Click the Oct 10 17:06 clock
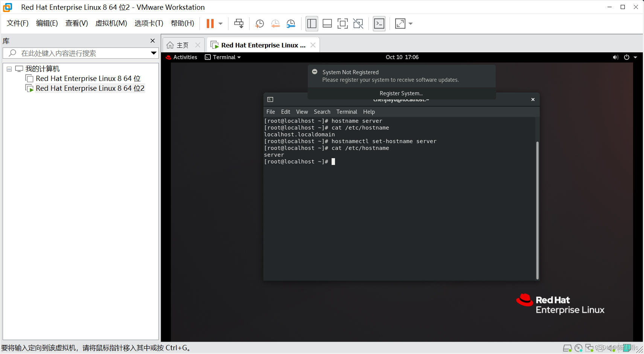Image resolution: width=644 pixels, height=354 pixels. click(x=402, y=57)
